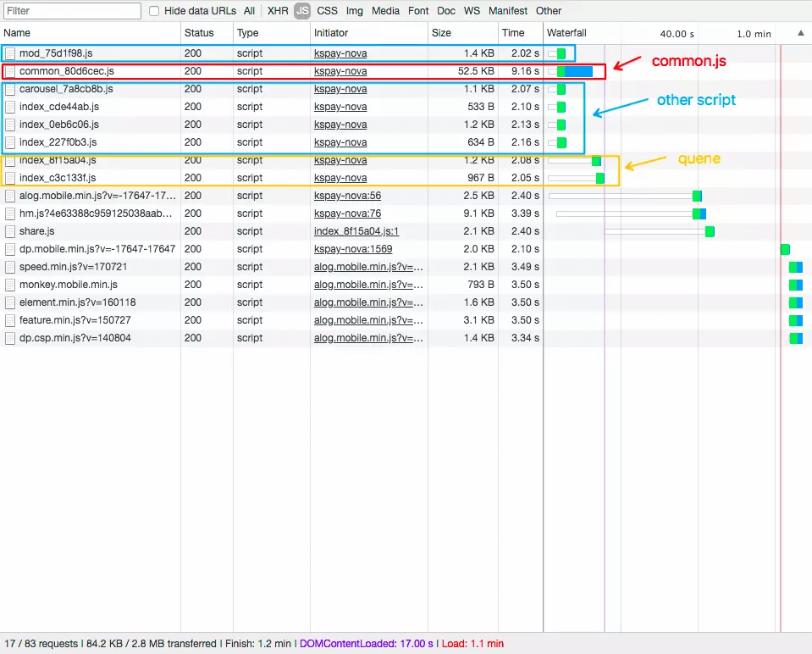Click the 9.1 KB size cell
Viewport: 812px width, 654px height.
click(x=479, y=213)
